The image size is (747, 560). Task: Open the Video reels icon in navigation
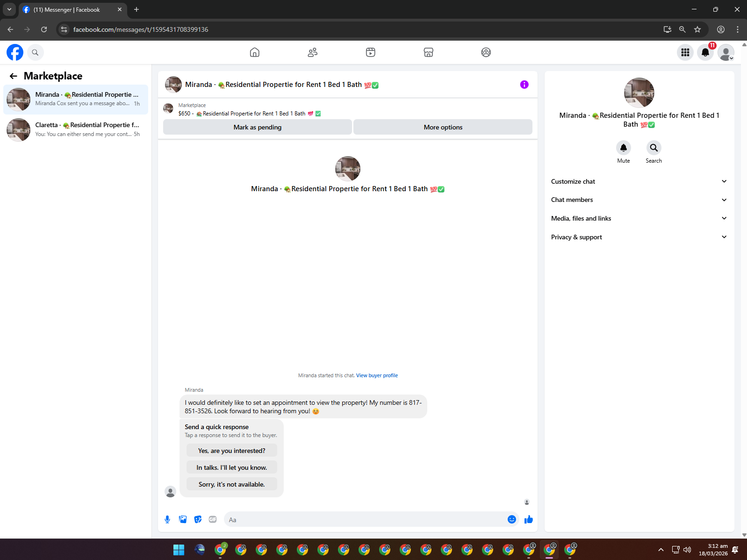pyautogui.click(x=371, y=52)
